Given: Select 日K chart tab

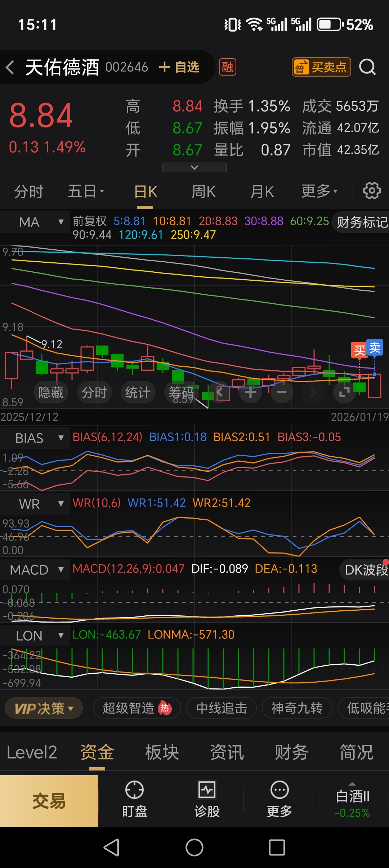Looking at the screenshot, I should click(x=146, y=191).
